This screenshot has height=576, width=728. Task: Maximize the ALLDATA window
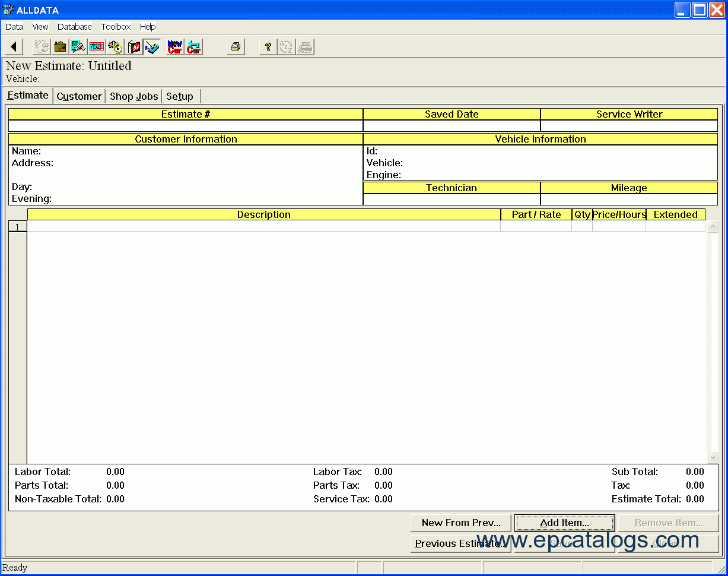pyautogui.click(x=700, y=10)
